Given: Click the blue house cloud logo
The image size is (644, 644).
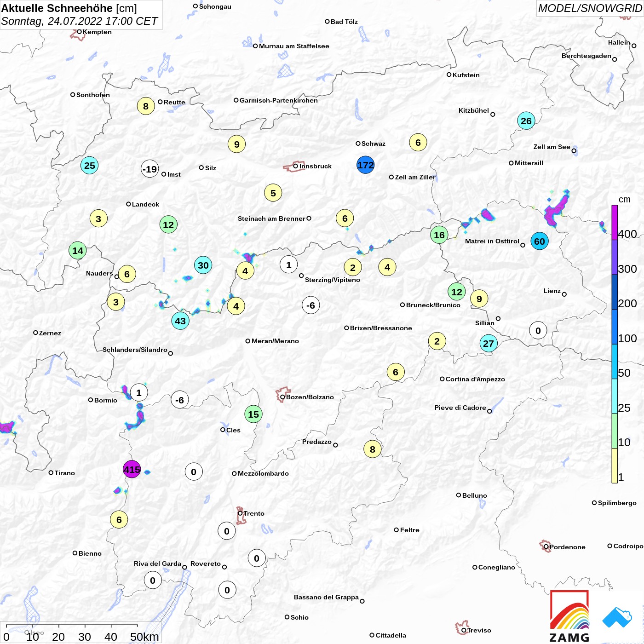Looking at the screenshot, I should 617,617.
